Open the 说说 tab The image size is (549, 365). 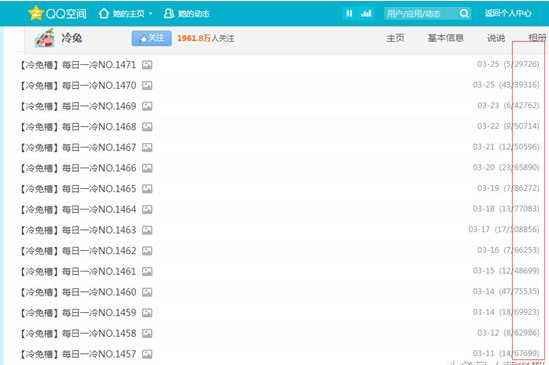(x=496, y=38)
